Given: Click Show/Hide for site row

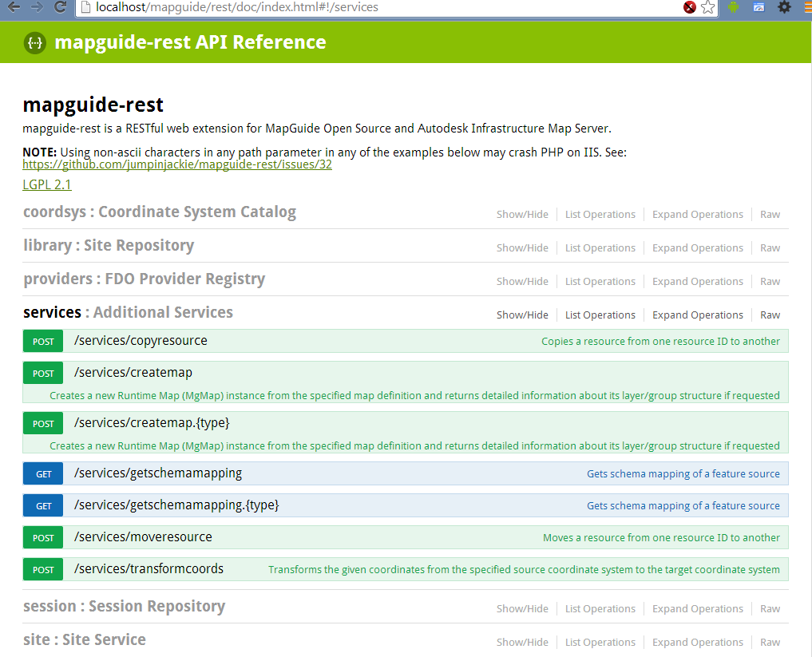Looking at the screenshot, I should pos(522,643).
